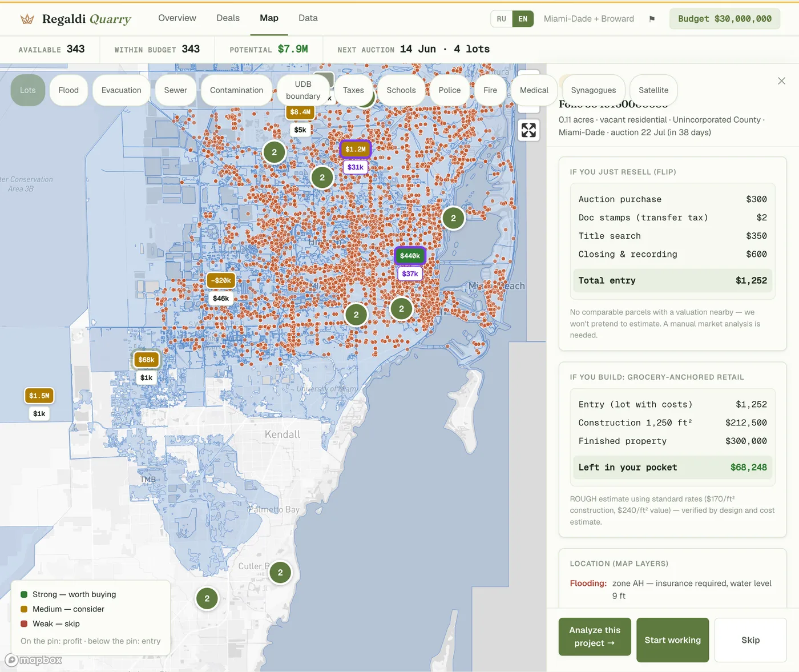Enable the Medical layer

pos(534,90)
